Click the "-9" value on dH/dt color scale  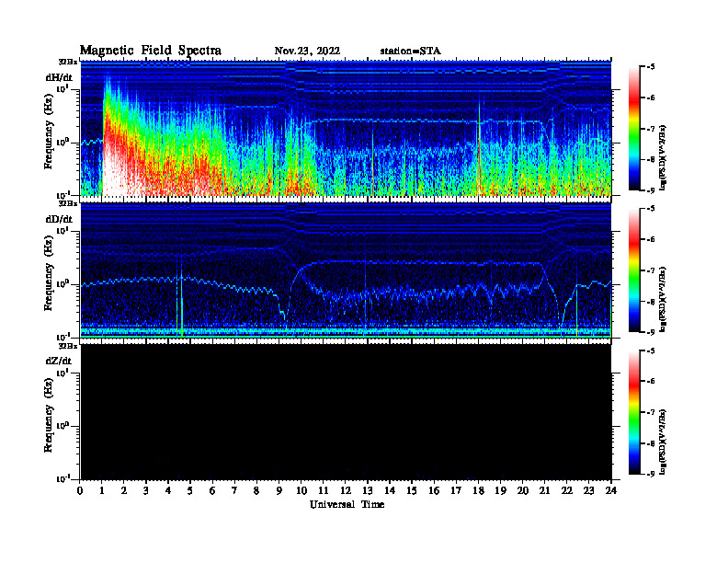[x=651, y=190]
